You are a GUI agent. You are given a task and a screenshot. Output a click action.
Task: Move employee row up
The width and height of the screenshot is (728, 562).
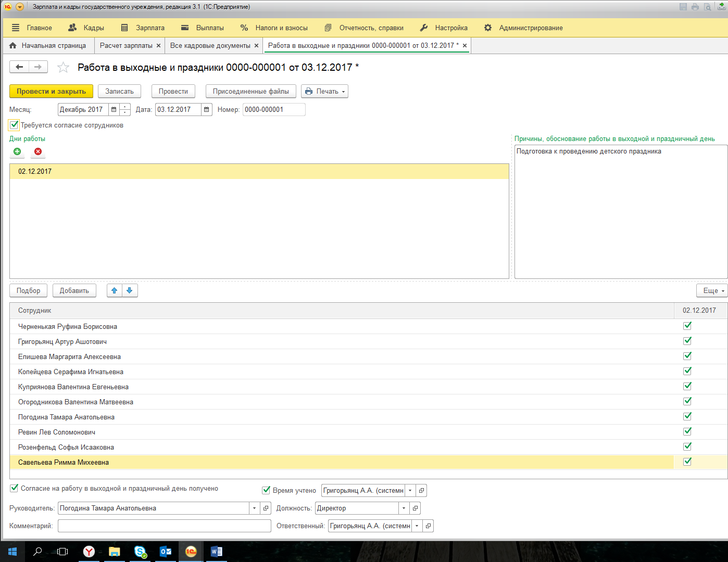coord(115,290)
